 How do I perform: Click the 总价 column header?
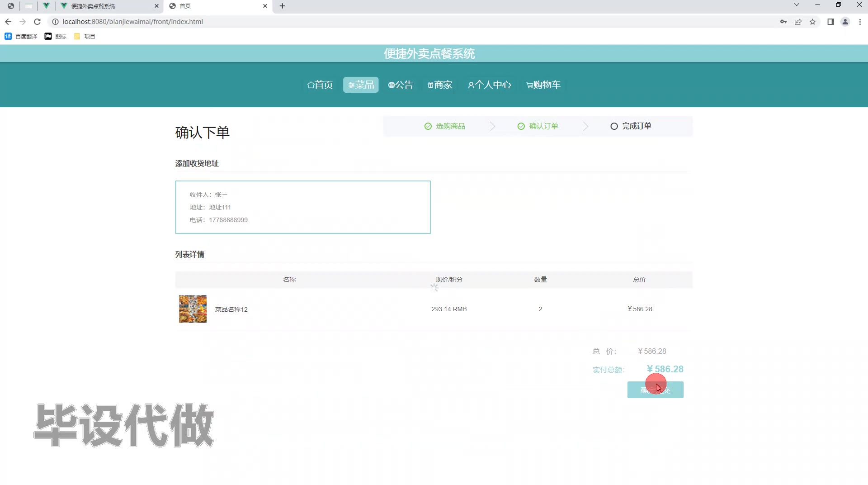point(639,280)
